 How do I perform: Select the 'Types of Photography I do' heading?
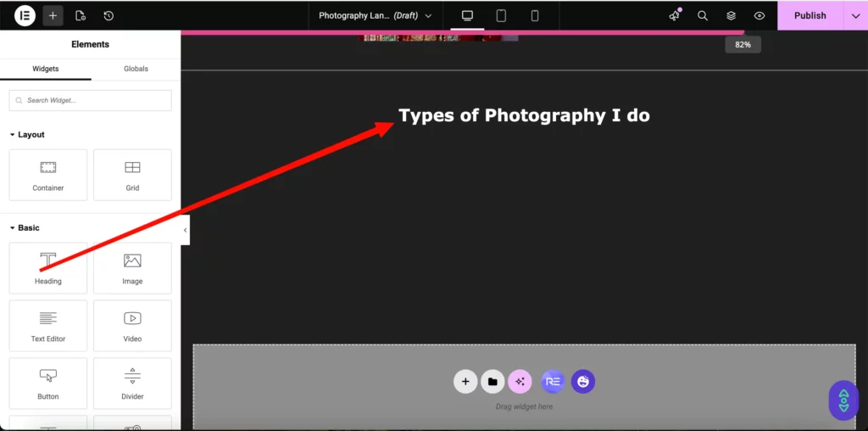coord(524,115)
